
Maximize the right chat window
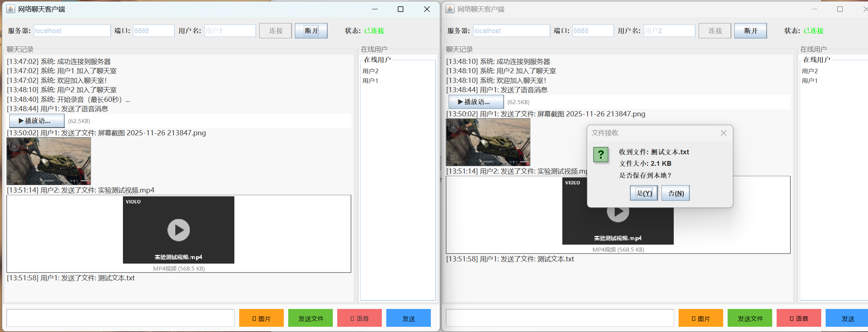click(x=840, y=9)
